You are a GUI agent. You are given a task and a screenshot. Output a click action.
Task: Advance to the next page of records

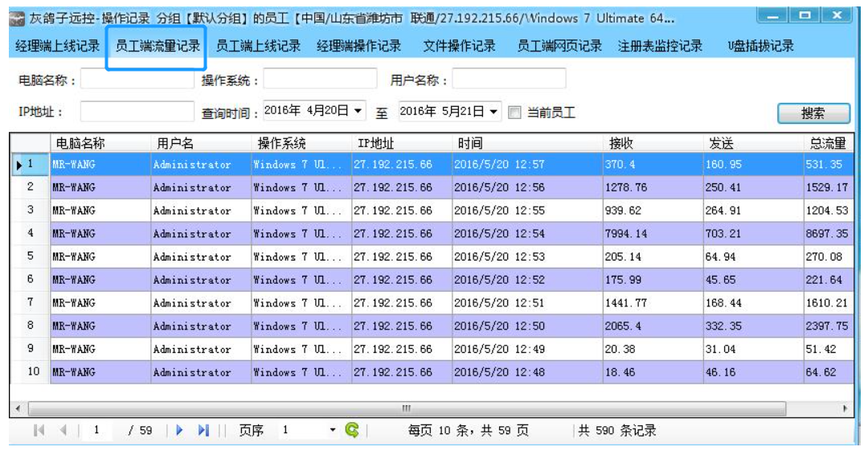[x=178, y=431]
